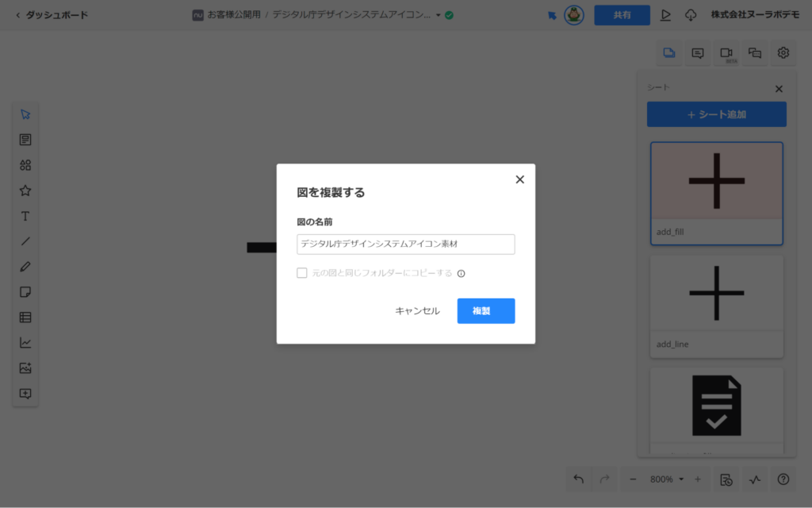Image resolution: width=812 pixels, height=508 pixels.
Task: Click the diagram name input field
Action: pos(405,244)
